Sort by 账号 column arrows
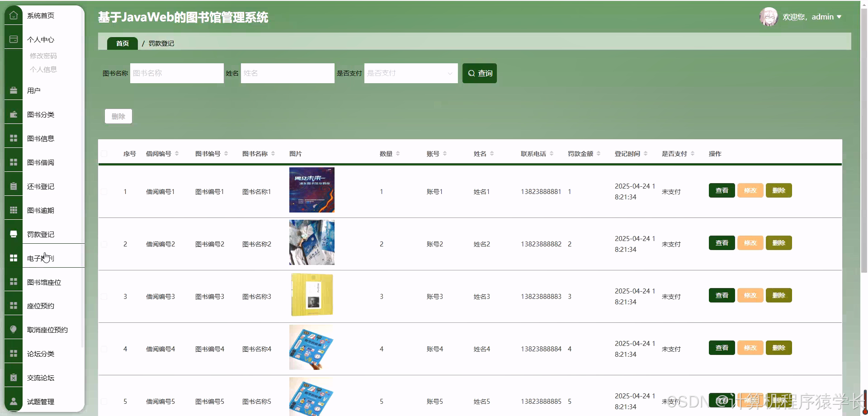Viewport: 868px width, 416px height. tap(445, 154)
